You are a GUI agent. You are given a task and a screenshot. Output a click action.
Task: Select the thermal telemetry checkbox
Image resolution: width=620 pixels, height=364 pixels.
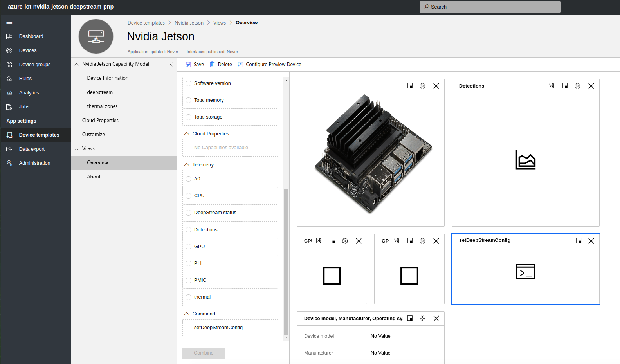point(188,297)
